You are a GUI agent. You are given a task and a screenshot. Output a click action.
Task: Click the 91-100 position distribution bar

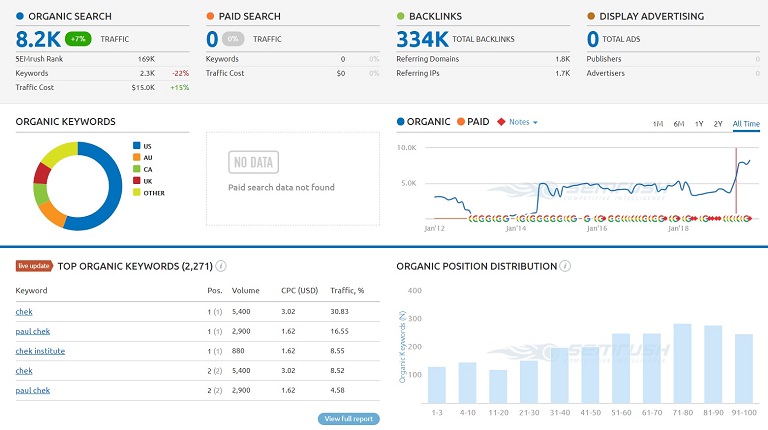click(744, 368)
